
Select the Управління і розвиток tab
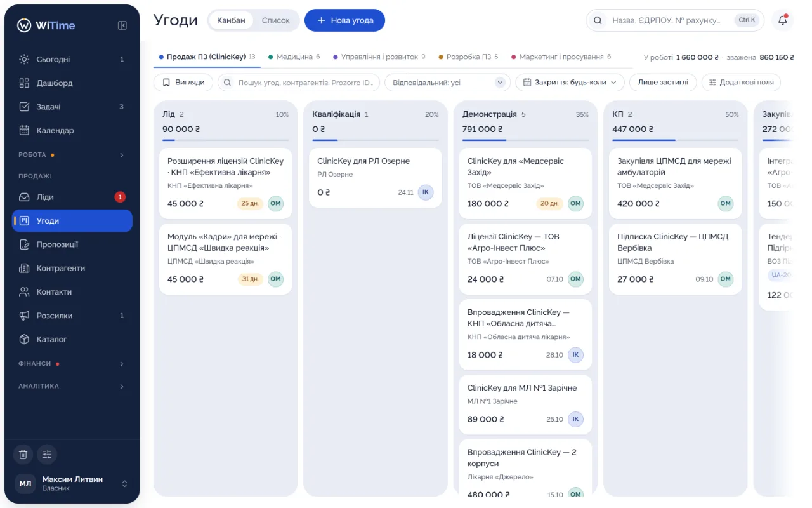pyautogui.click(x=379, y=57)
